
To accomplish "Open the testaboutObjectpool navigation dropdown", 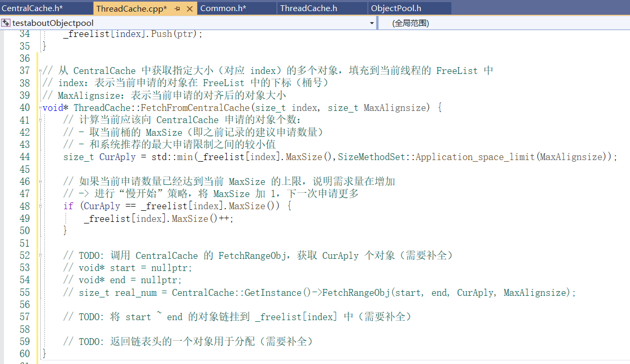I will pyautogui.click(x=372, y=23).
